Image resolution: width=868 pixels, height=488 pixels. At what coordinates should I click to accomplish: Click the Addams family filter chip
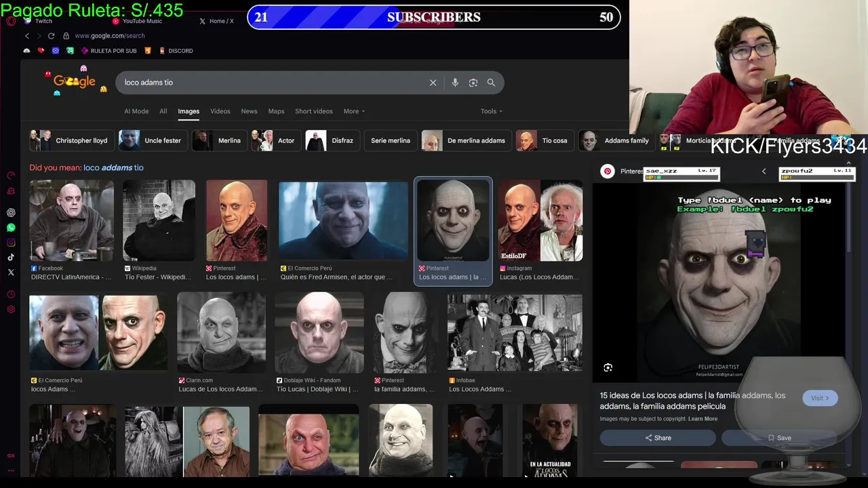point(616,140)
